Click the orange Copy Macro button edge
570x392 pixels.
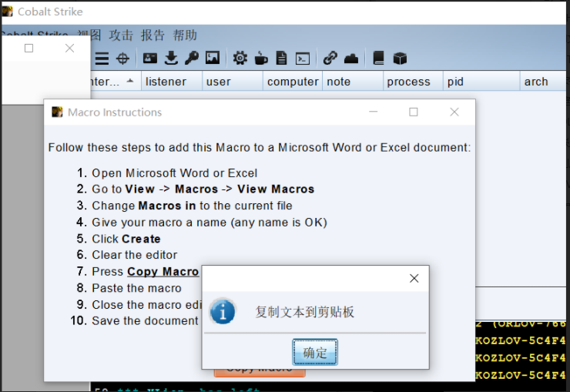pyautogui.click(x=259, y=373)
